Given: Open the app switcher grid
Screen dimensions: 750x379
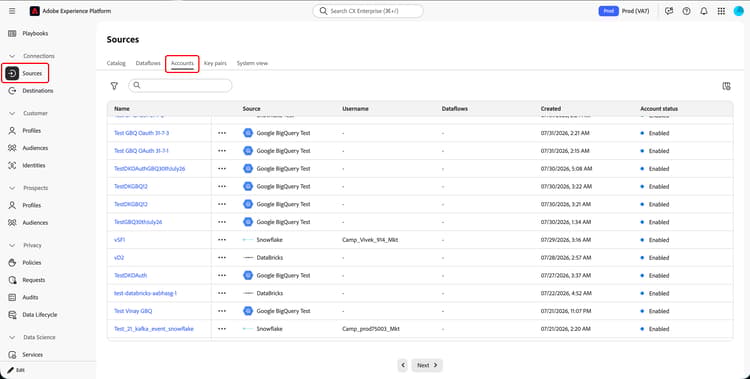Looking at the screenshot, I should [721, 11].
